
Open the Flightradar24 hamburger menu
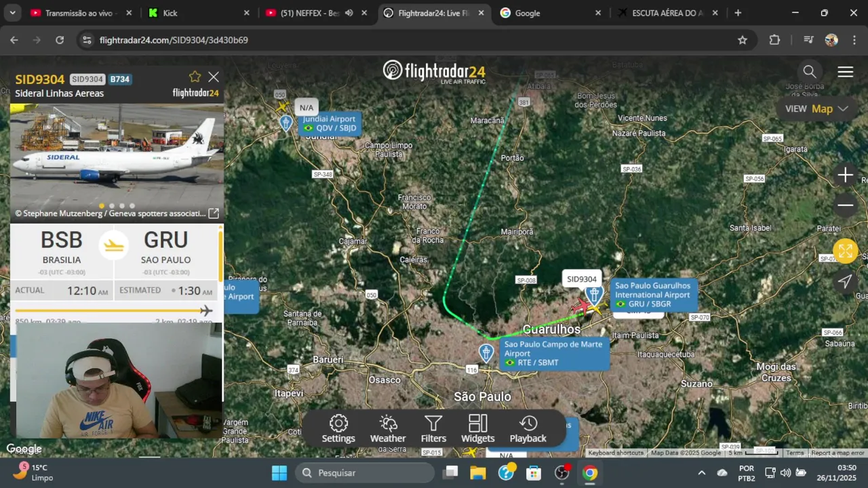coord(845,72)
